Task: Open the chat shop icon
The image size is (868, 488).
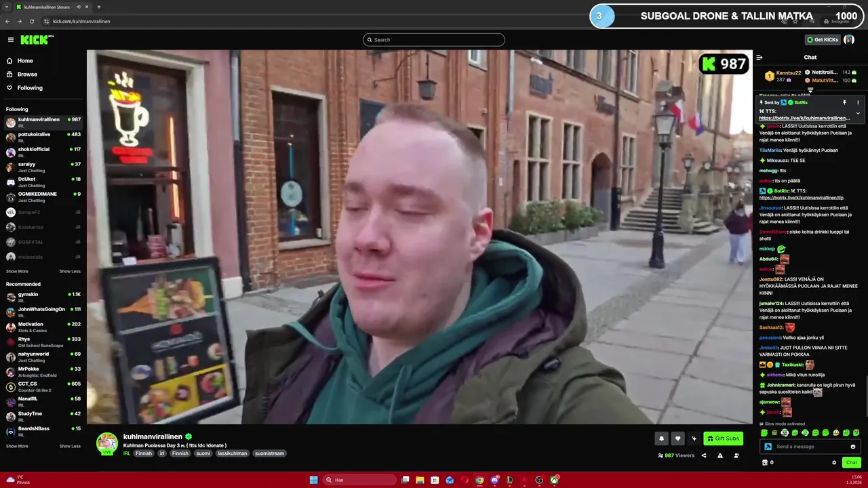Action: tap(765, 462)
